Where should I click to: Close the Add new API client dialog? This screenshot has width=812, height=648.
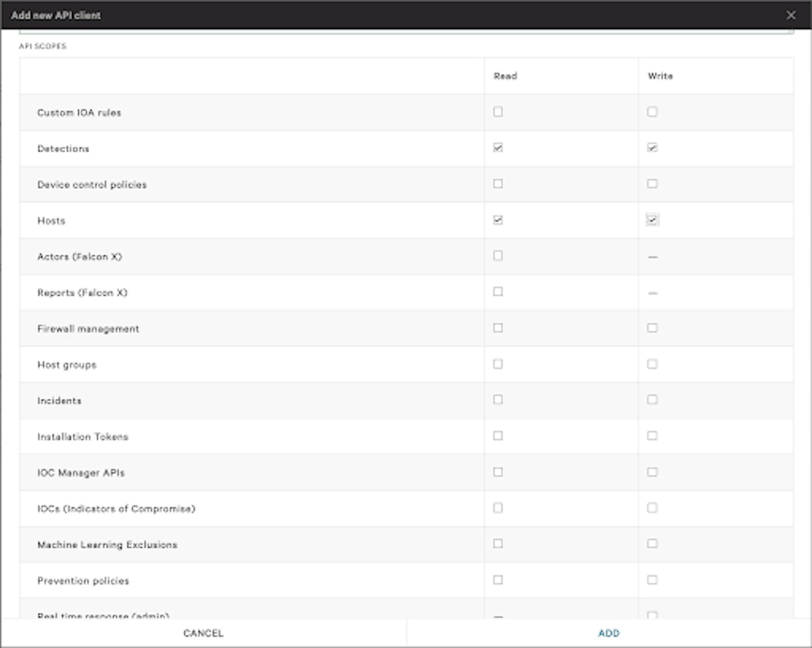791,15
